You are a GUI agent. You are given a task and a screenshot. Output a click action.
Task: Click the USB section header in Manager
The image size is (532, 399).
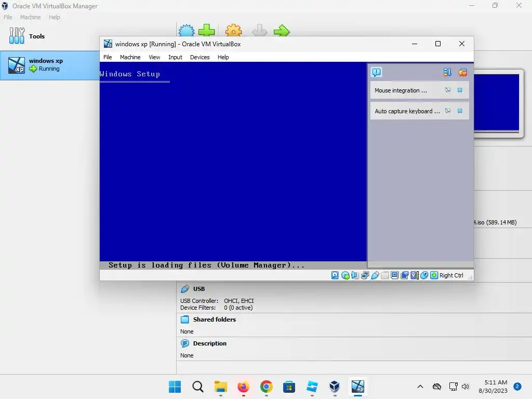pos(199,289)
